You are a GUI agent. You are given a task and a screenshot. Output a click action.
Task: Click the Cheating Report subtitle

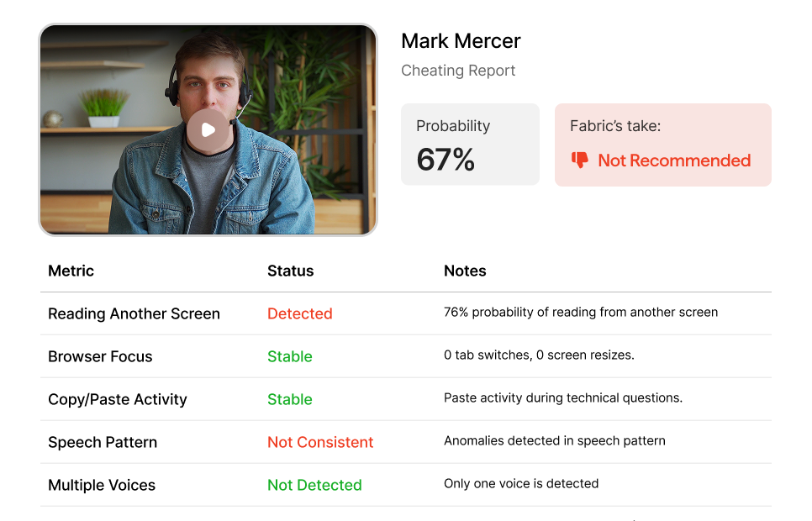click(x=458, y=71)
